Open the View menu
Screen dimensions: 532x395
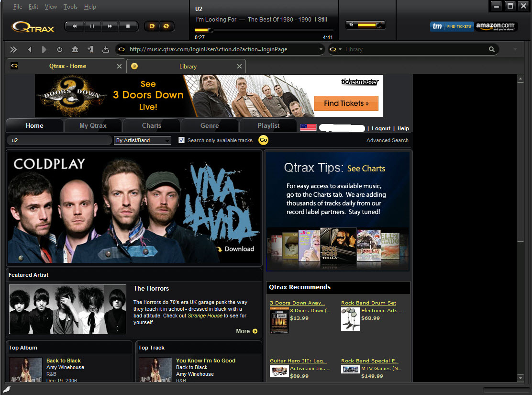click(51, 7)
